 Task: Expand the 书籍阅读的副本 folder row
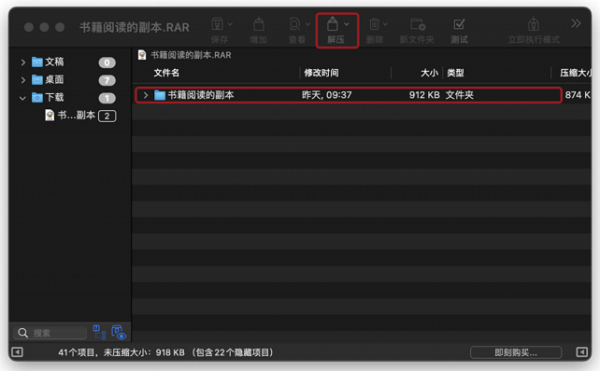click(x=145, y=95)
